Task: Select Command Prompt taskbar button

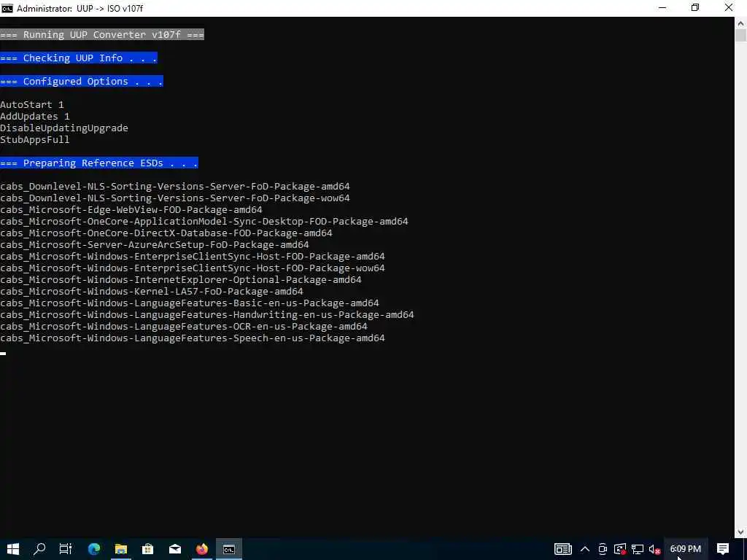Action: coord(229,549)
